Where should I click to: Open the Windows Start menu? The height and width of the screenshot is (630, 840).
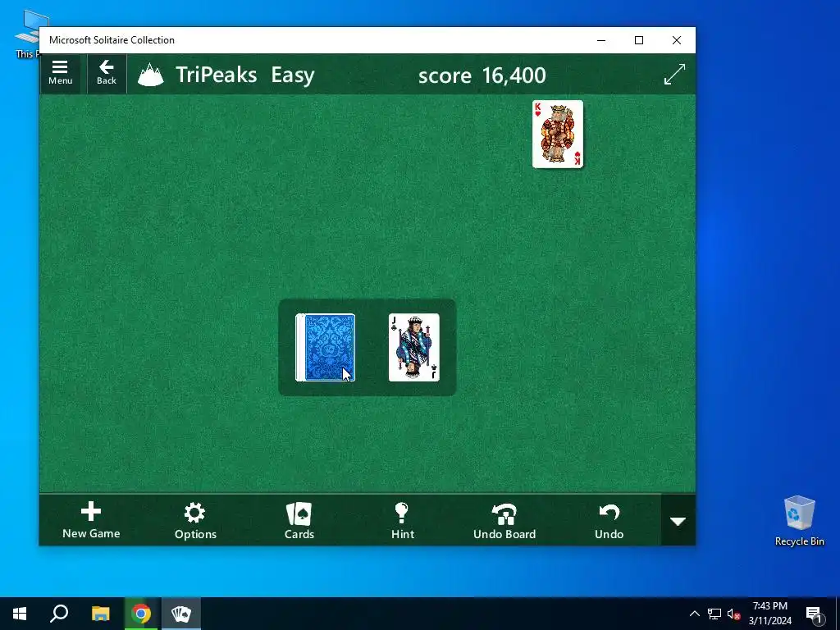click(x=20, y=614)
